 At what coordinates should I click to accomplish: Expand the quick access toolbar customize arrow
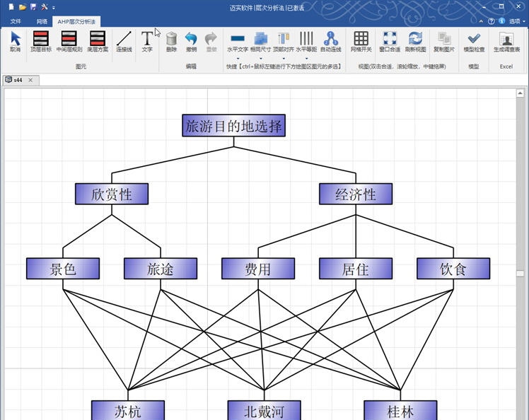pyautogui.click(x=54, y=7)
